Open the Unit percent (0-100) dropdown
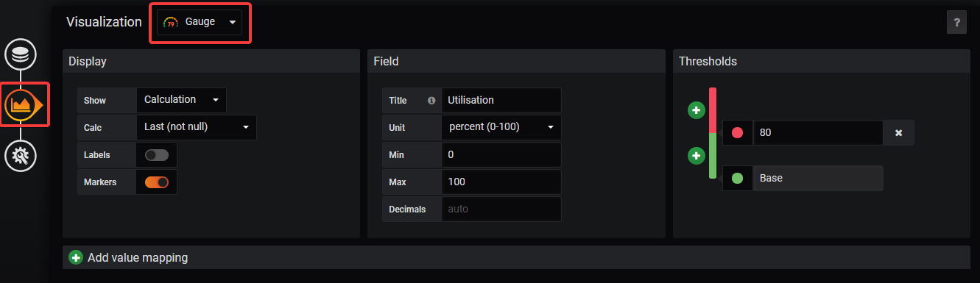 pos(501,127)
